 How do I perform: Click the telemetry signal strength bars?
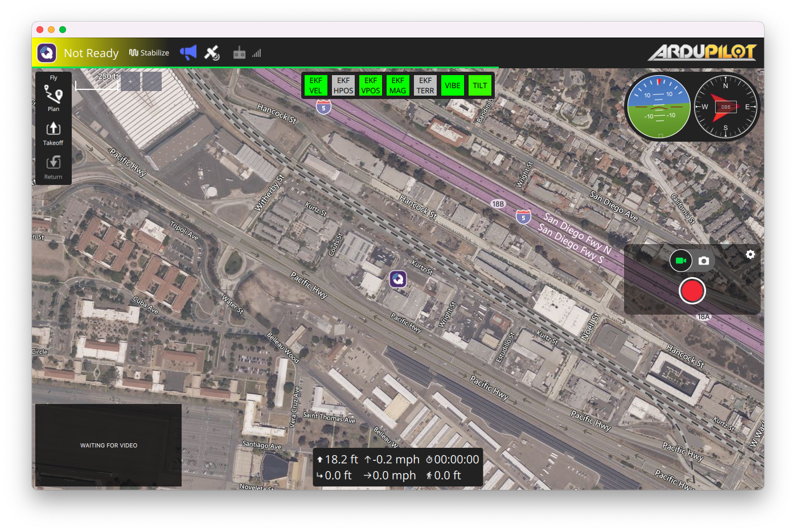(x=256, y=52)
